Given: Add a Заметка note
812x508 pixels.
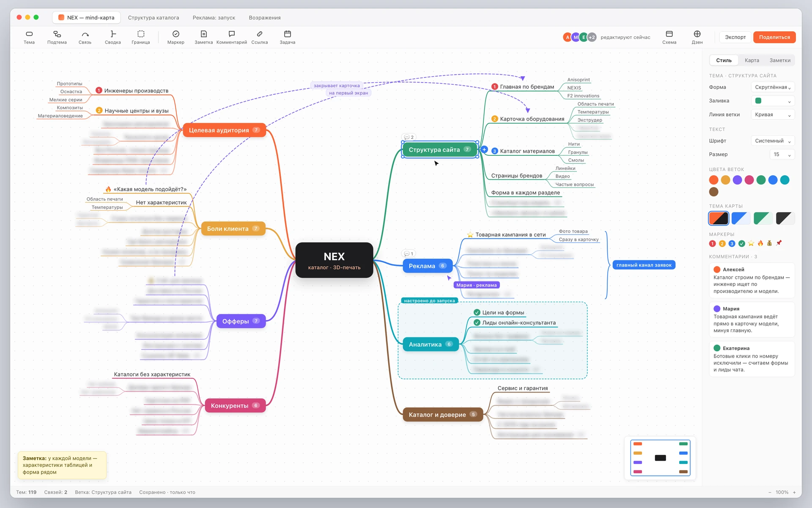Looking at the screenshot, I should tap(204, 37).
